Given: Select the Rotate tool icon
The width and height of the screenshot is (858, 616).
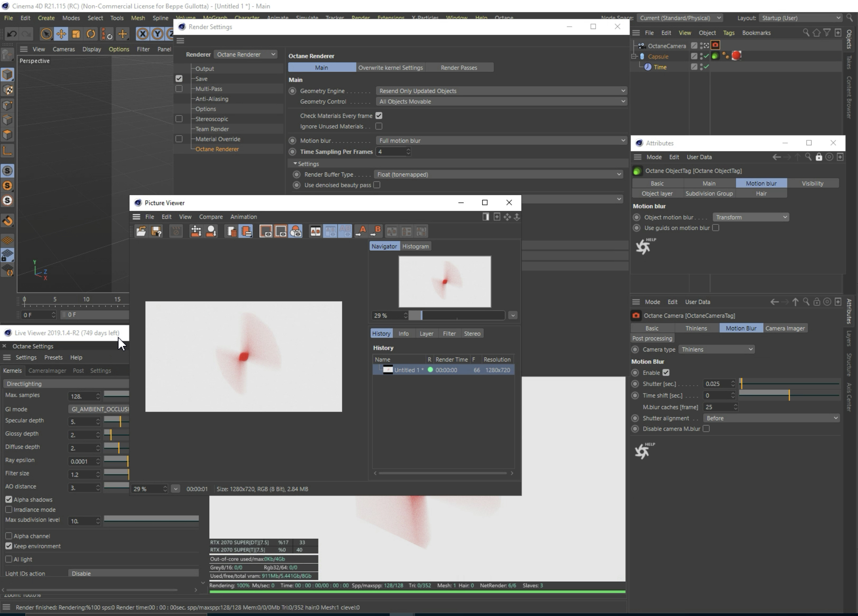Looking at the screenshot, I should [x=91, y=34].
